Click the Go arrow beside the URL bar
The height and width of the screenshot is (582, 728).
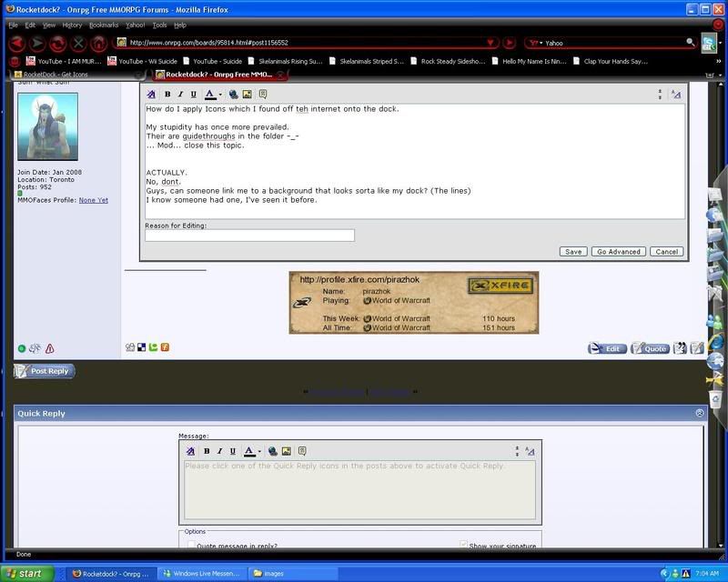click(510, 43)
